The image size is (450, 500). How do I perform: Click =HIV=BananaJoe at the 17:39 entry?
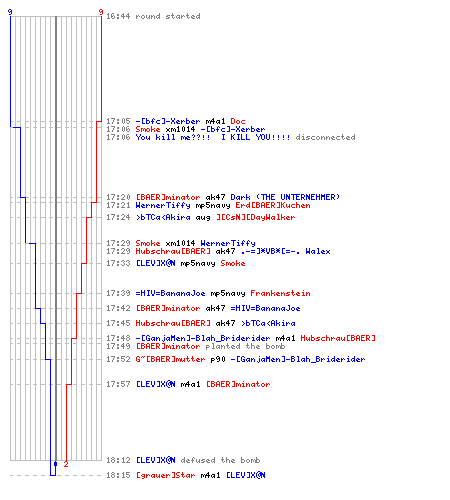click(170, 293)
